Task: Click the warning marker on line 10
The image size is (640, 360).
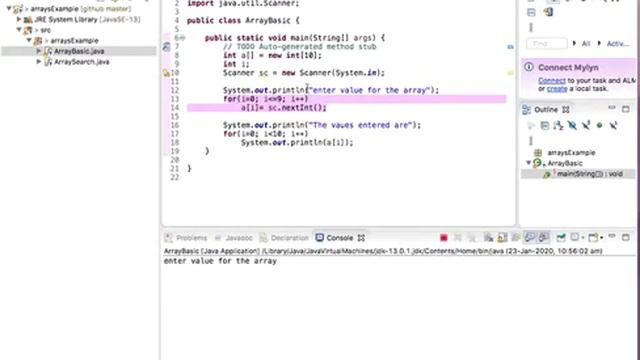Action: [x=166, y=73]
